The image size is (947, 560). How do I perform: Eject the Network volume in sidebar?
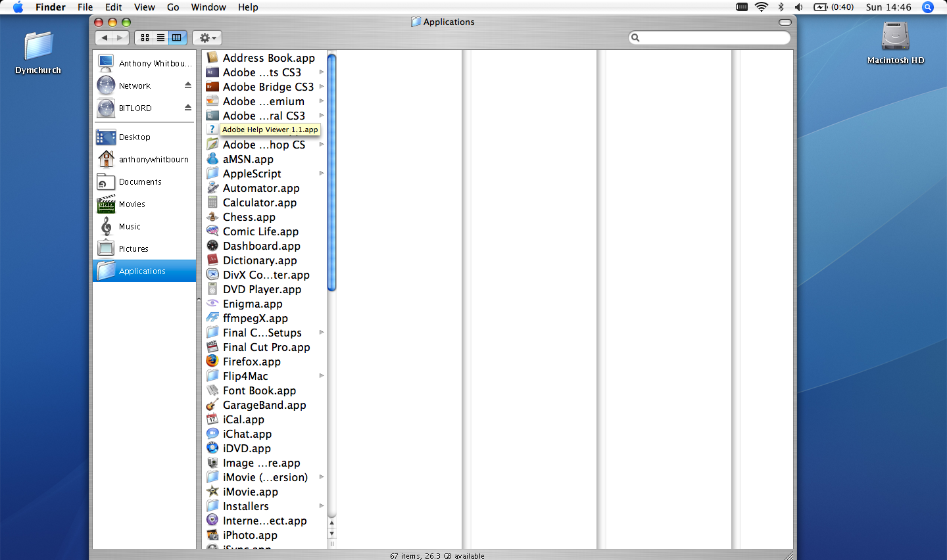pos(188,85)
